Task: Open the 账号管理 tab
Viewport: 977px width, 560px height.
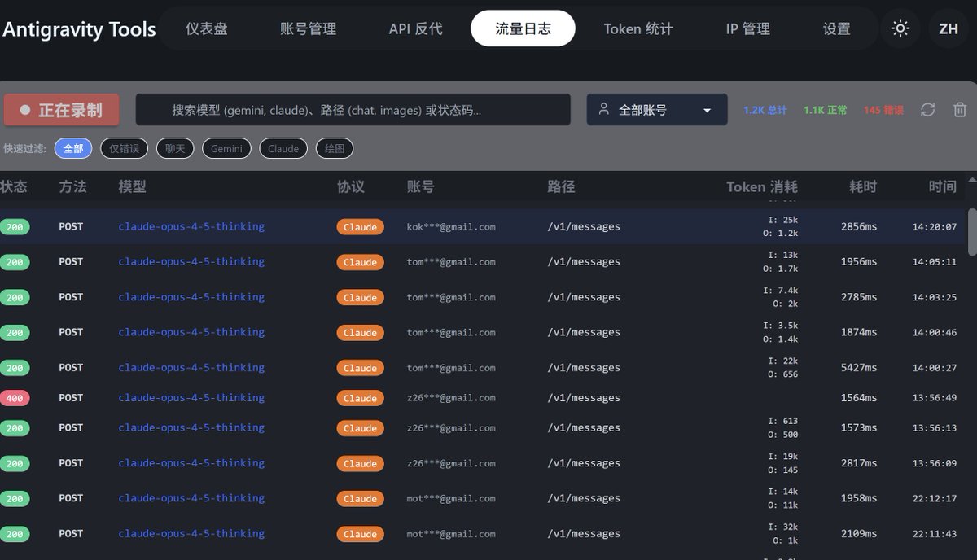Action: [x=308, y=28]
